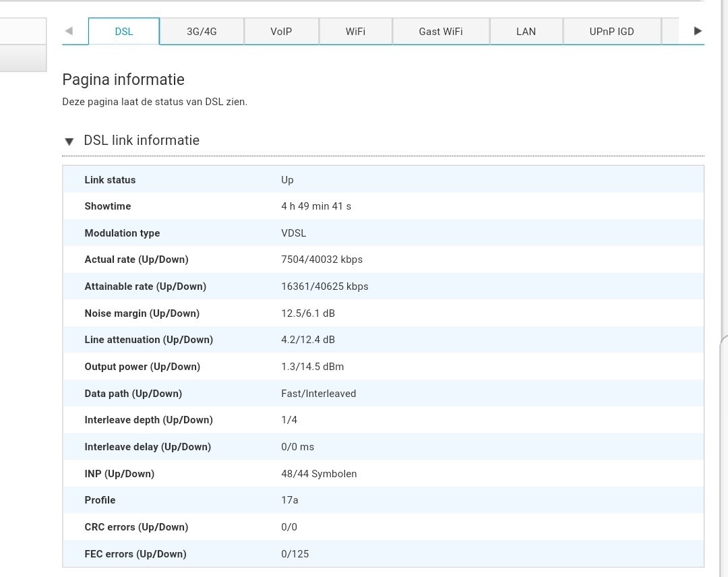
Task: Click the VDSL modulation value
Action: pos(294,233)
